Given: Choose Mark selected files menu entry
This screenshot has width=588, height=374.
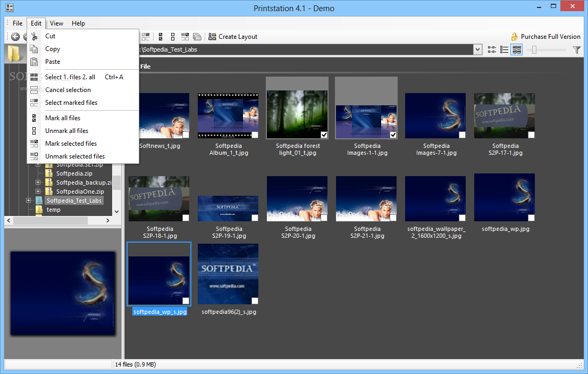Looking at the screenshot, I should tap(83, 143).
